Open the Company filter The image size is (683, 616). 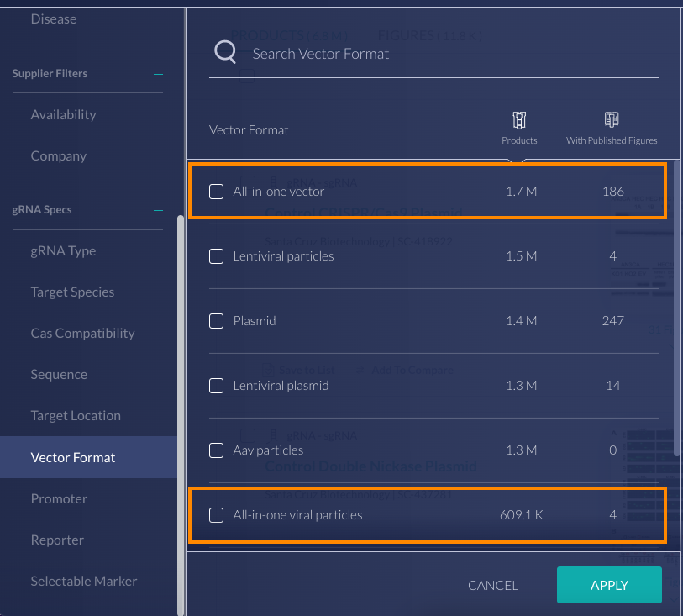pos(59,156)
